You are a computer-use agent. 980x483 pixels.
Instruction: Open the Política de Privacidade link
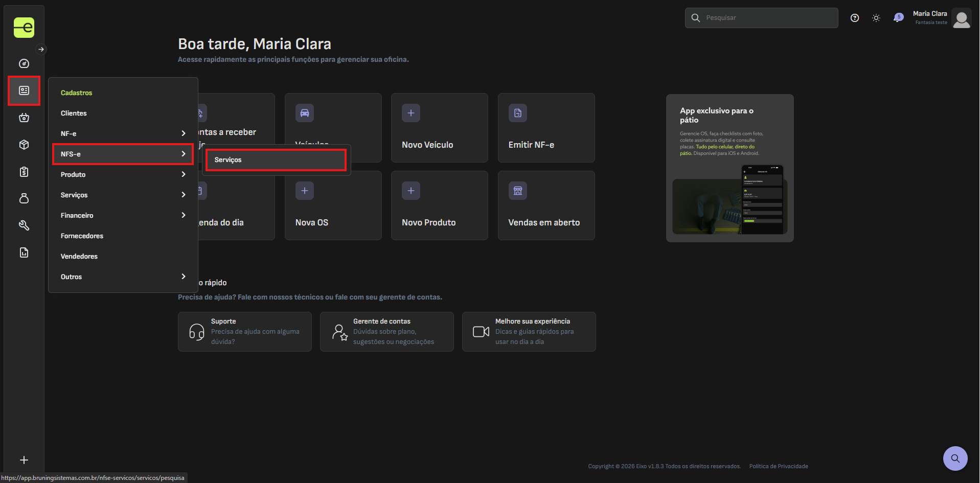(x=779, y=466)
